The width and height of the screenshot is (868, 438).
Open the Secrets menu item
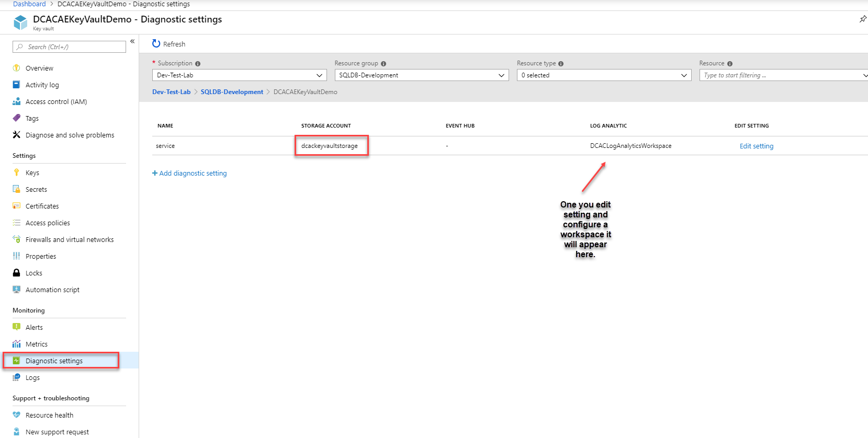(36, 189)
